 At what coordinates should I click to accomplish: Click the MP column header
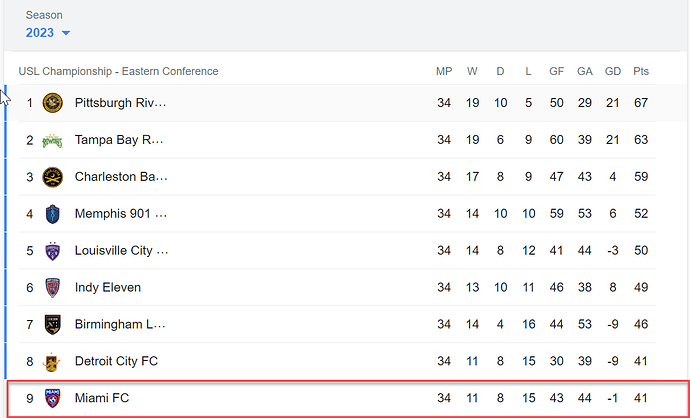(x=444, y=71)
